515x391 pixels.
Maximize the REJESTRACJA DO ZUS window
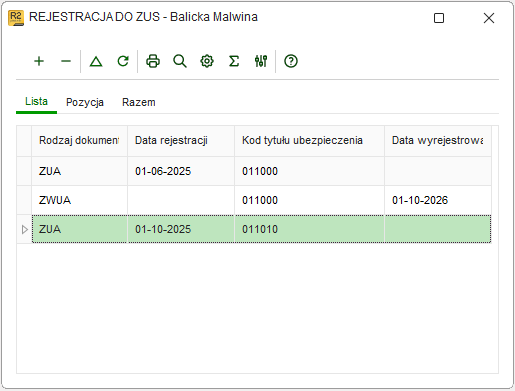439,18
